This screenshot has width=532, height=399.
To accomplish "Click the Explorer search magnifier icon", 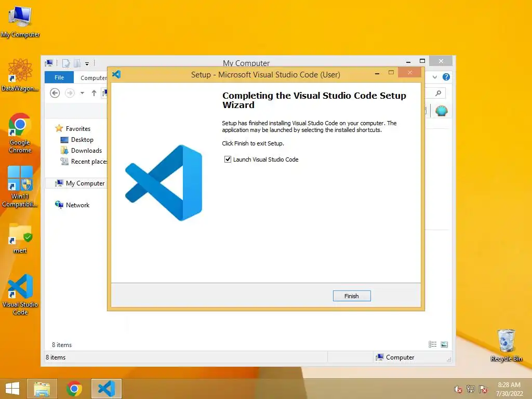I will (x=438, y=93).
